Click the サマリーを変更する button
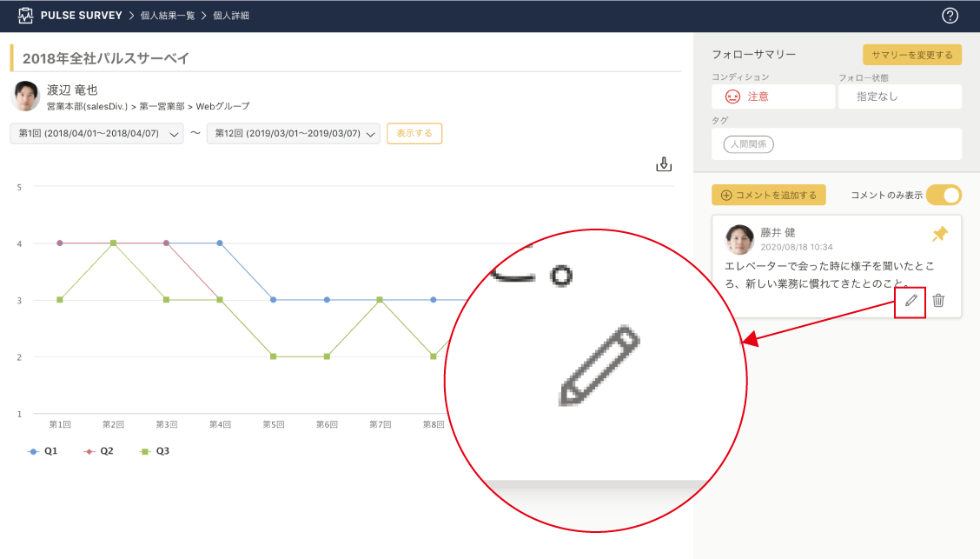Viewport: 980px width, 559px height. (911, 55)
